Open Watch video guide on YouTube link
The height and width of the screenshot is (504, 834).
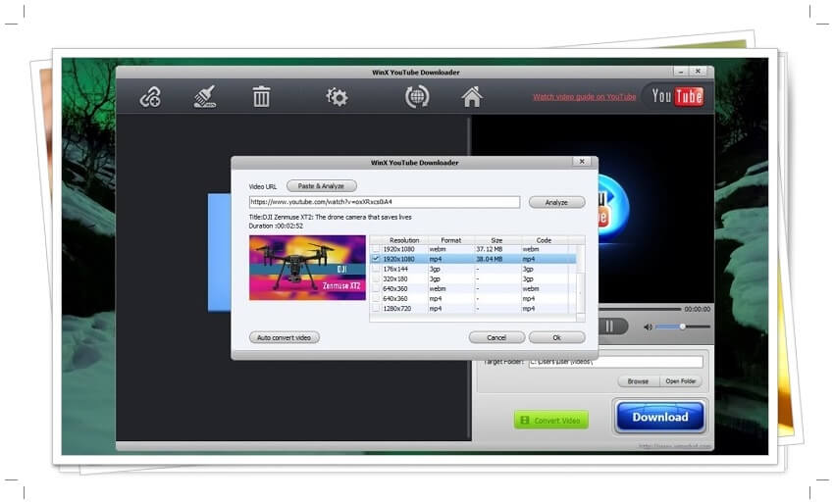(584, 97)
